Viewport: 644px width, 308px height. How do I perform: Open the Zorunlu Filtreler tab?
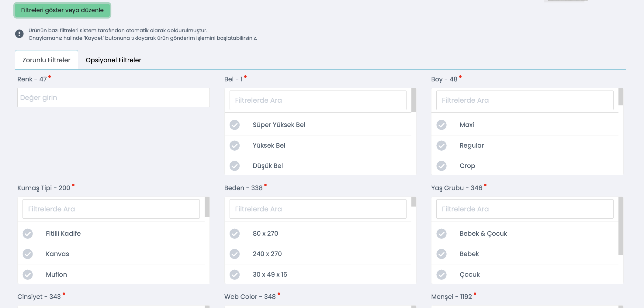click(x=47, y=60)
